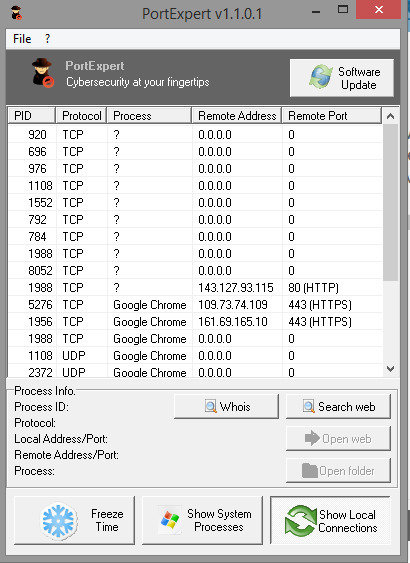Sort by the PID column header

[x=32, y=116]
